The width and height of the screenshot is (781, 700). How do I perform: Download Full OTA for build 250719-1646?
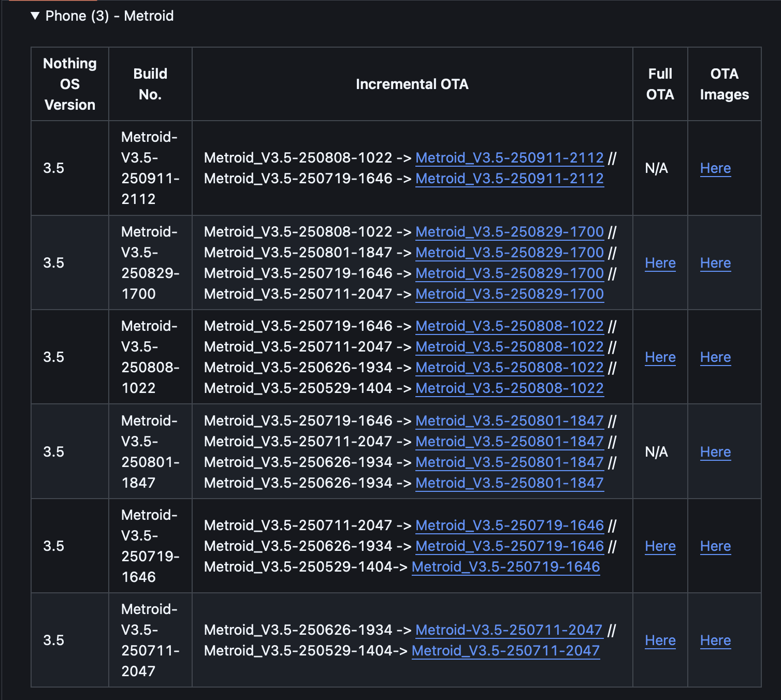660,546
